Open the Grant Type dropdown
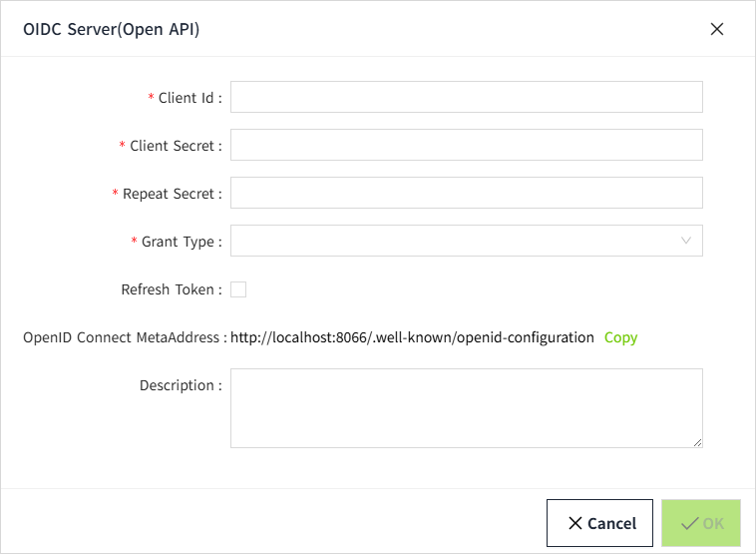The width and height of the screenshot is (756, 554). [454, 241]
